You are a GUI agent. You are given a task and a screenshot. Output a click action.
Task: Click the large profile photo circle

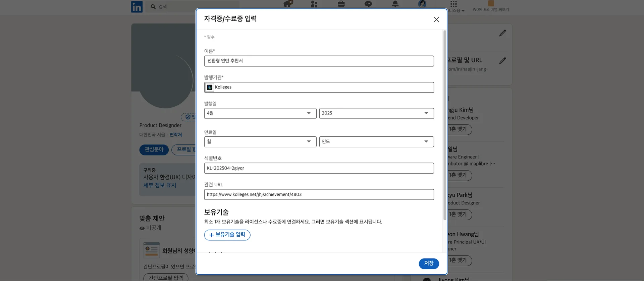[x=165, y=81]
